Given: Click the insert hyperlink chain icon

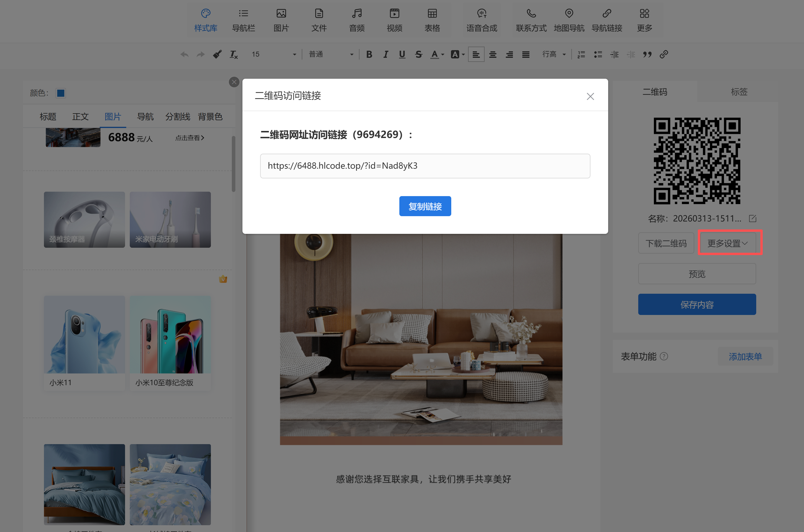Looking at the screenshot, I should pyautogui.click(x=664, y=54).
